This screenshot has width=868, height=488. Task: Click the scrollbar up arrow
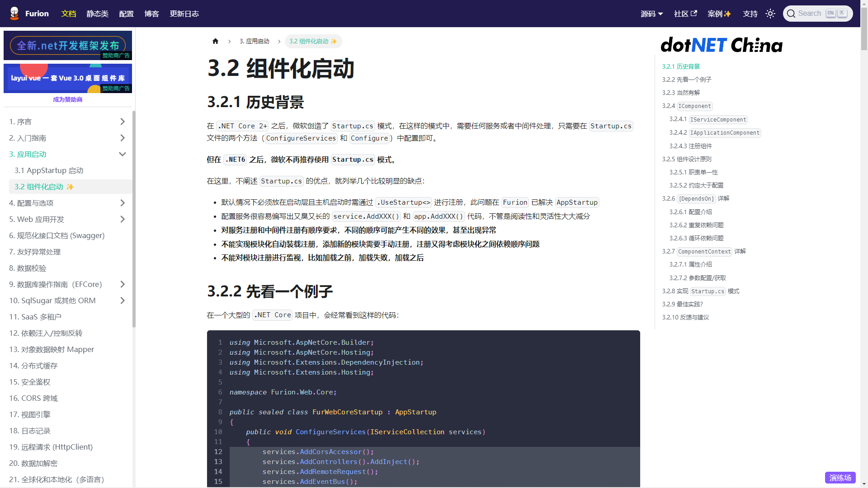click(x=864, y=4)
